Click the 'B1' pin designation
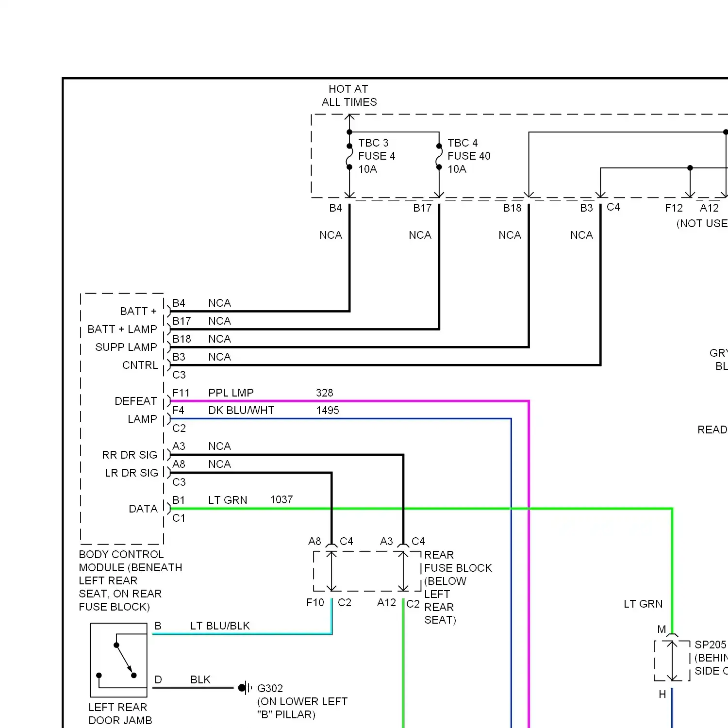The height and width of the screenshot is (728, 728). [x=179, y=500]
